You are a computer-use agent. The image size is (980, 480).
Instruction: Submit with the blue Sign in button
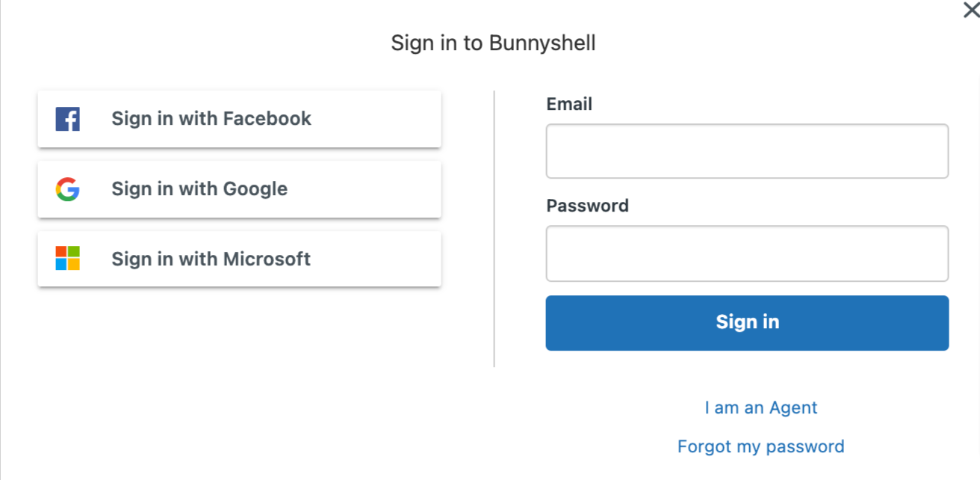(x=747, y=323)
